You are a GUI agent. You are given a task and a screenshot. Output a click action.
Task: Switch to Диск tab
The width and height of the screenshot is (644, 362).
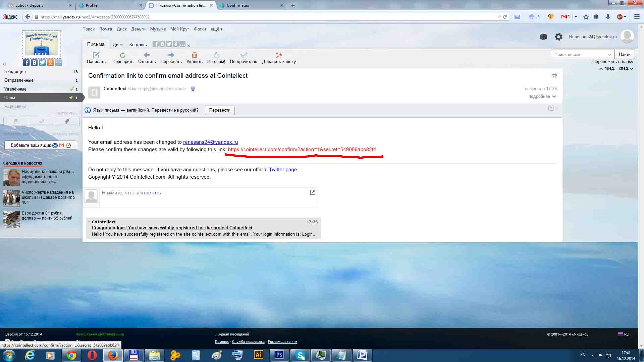(x=118, y=45)
